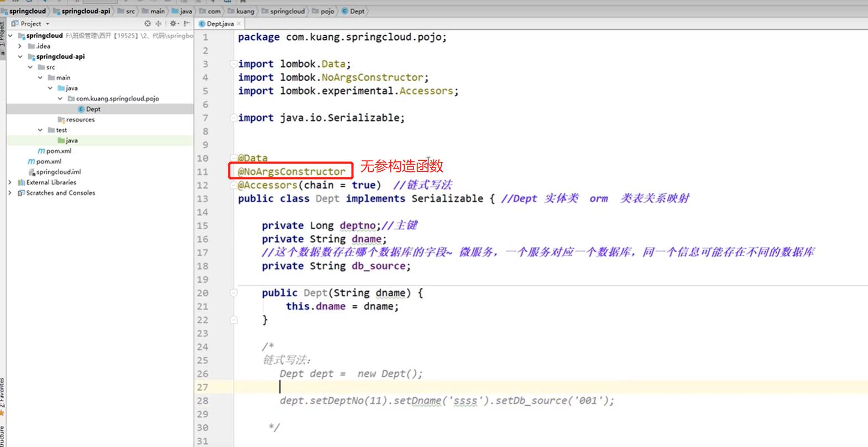Fold the Dept constructor at line 20
The width and height of the screenshot is (868, 447).
click(x=234, y=293)
